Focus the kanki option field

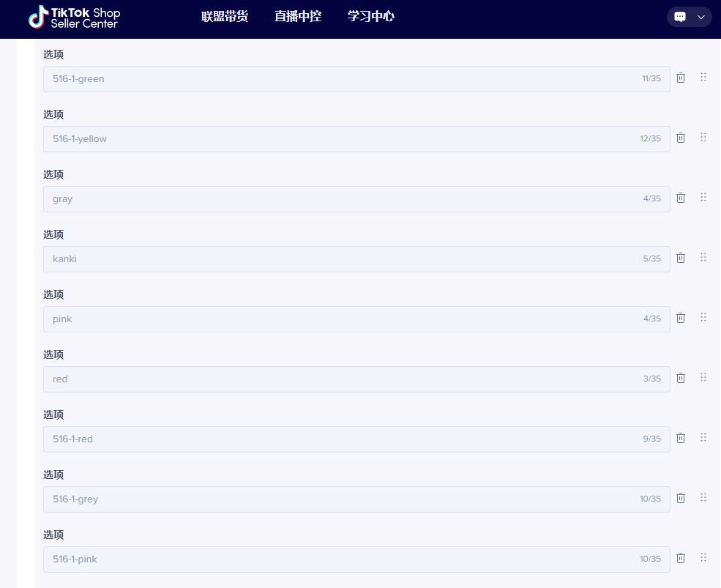pyautogui.click(x=356, y=259)
